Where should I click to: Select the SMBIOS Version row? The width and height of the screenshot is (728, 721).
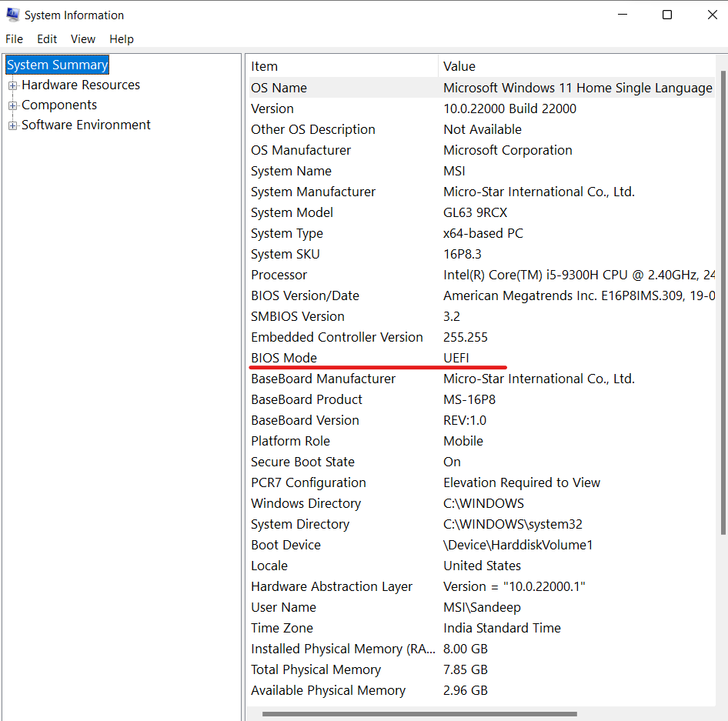482,316
